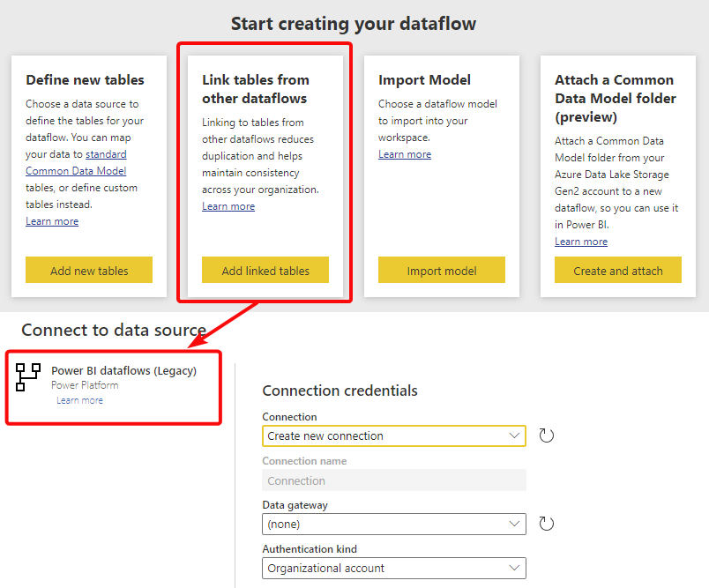Viewport: 709px width, 588px height.
Task: Click the Start creating your dataflow title
Action: [354, 24]
